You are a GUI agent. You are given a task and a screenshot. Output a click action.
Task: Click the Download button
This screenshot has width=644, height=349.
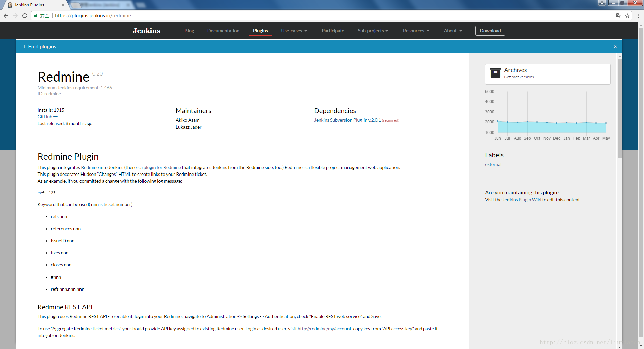click(490, 31)
